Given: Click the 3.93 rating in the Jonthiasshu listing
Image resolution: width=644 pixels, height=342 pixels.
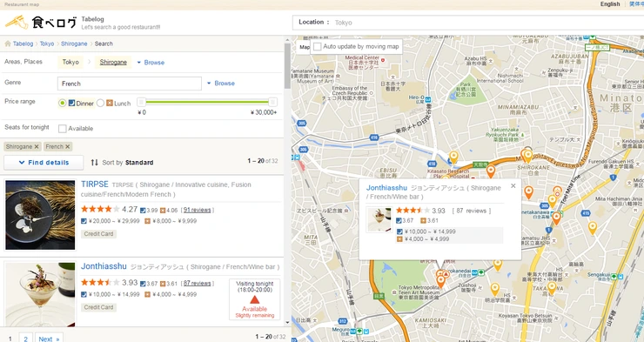Looking at the screenshot, I should 130,283.
